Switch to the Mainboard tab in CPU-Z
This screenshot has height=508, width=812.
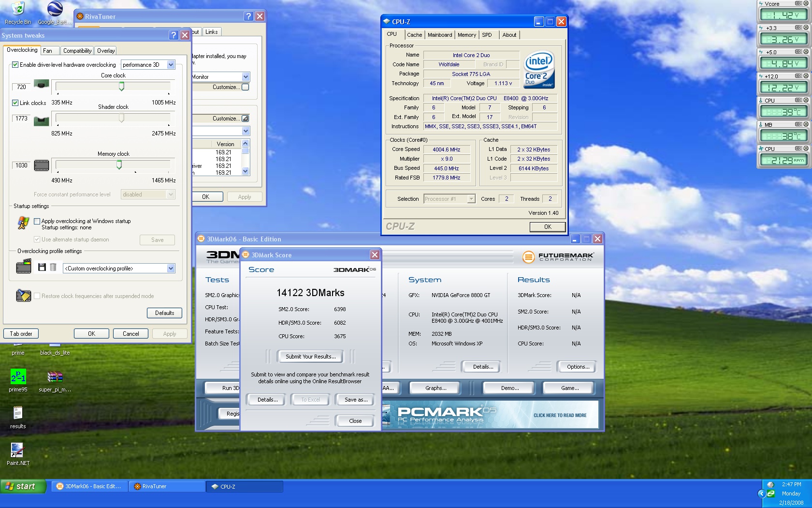point(439,35)
